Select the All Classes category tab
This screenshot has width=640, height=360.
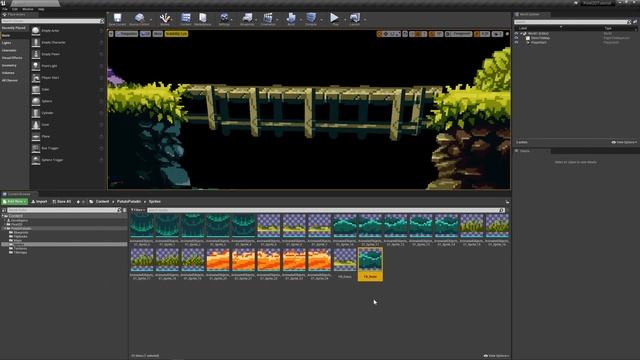click(10, 80)
